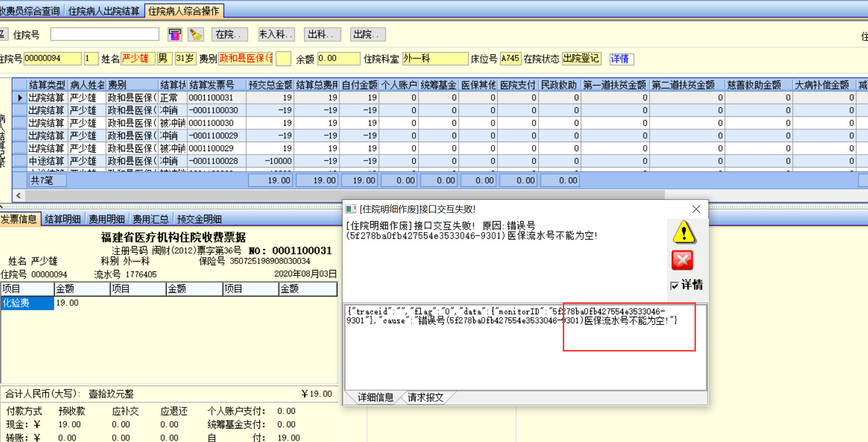Click the left arrow of the horizontal scrollbar
868x442 pixels.
(19, 195)
